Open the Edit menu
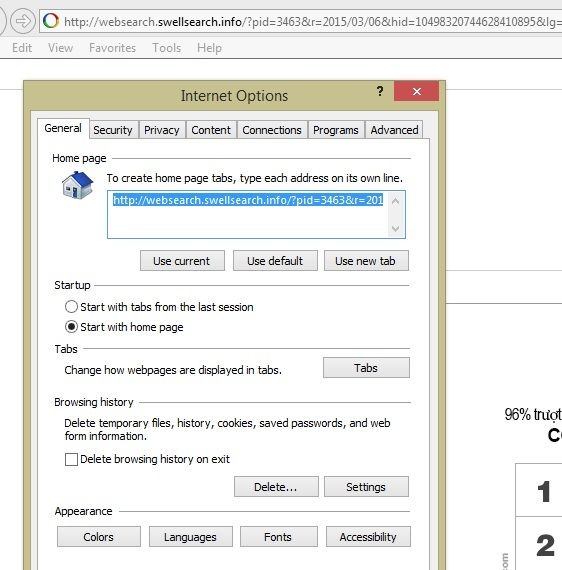562x570 pixels. [x=22, y=48]
